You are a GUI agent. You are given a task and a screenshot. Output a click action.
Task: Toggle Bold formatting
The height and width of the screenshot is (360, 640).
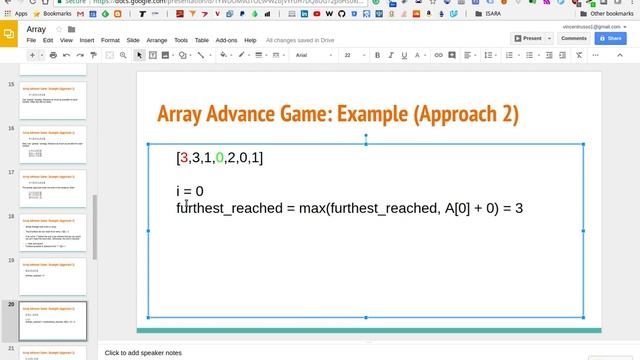click(x=377, y=55)
